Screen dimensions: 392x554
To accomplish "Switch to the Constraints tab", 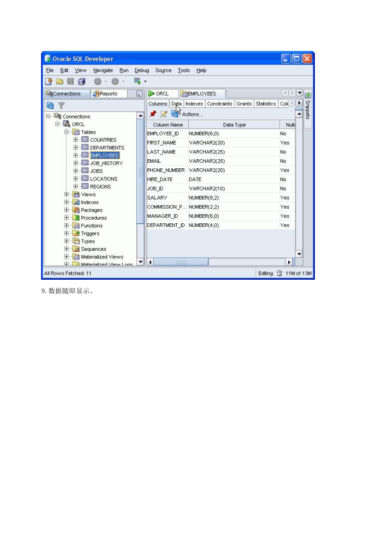I will 220,104.
